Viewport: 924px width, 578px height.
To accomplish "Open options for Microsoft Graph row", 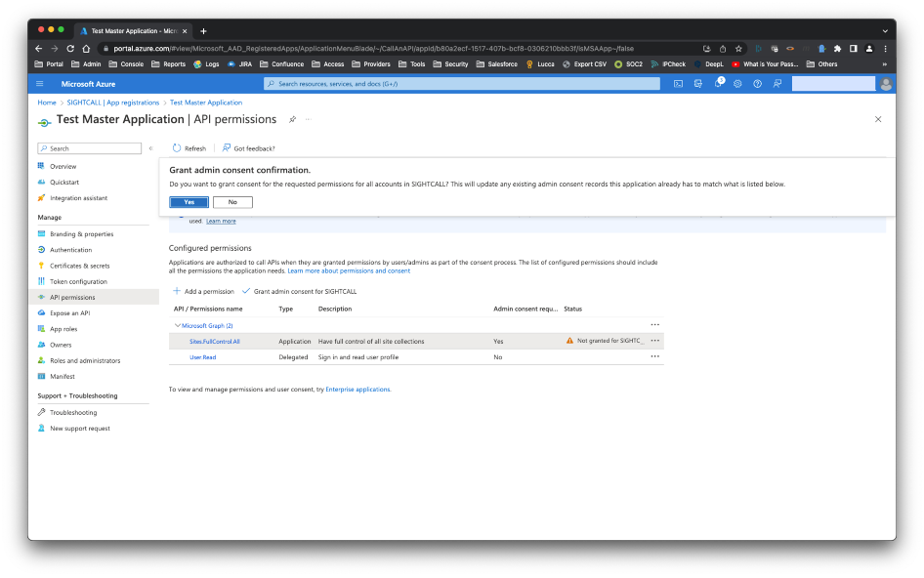I will point(654,325).
